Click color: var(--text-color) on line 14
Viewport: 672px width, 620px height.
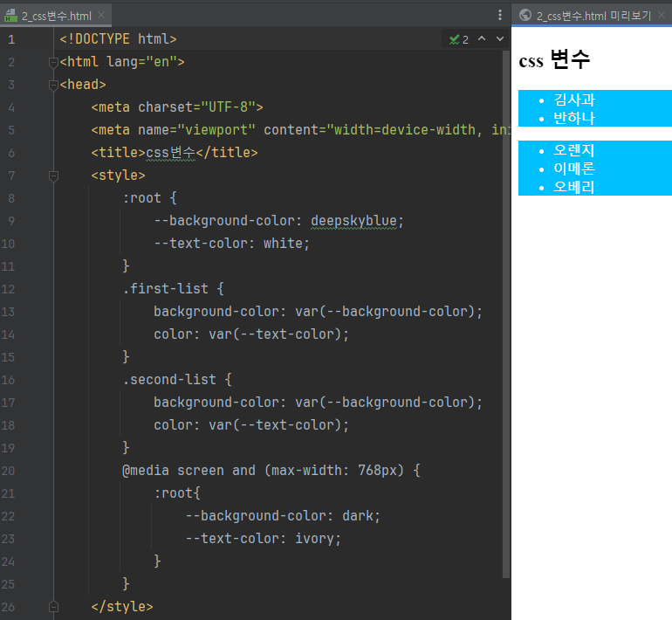[251, 334]
